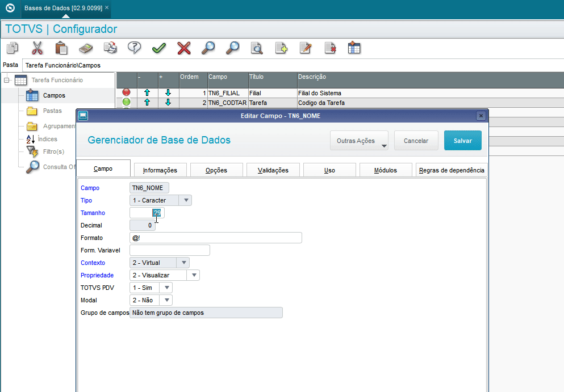Viewport: 564px width, 392px height.
Task: Open the Modal dropdown
Action: point(167,300)
